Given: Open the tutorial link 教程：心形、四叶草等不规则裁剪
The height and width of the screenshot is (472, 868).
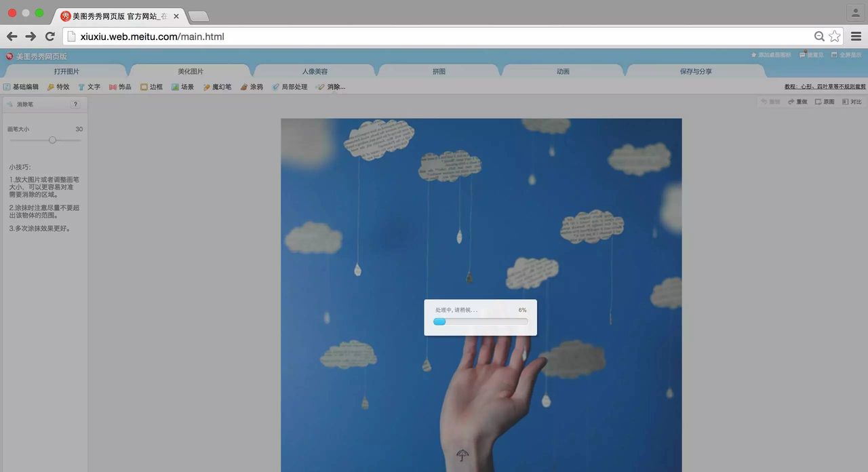Looking at the screenshot, I should click(825, 87).
